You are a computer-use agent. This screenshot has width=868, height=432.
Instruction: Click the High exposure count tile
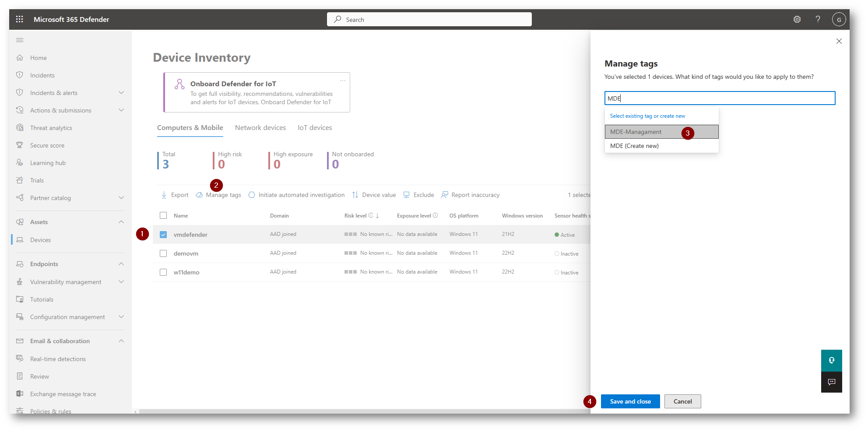pos(291,160)
